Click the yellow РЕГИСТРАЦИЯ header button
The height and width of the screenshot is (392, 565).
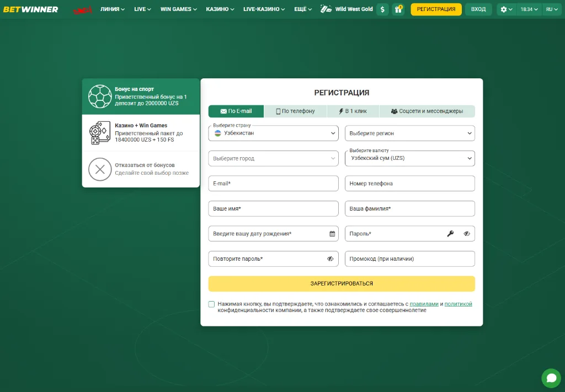[x=436, y=9]
